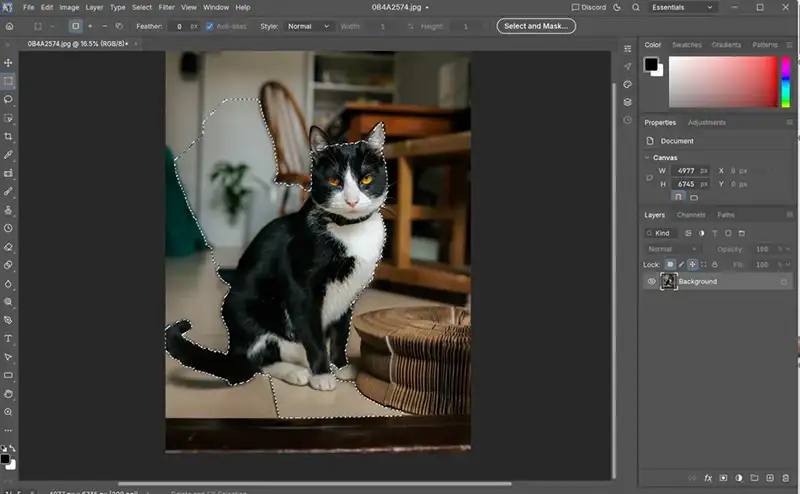Toggle Lock image pixels brush icon

681,264
